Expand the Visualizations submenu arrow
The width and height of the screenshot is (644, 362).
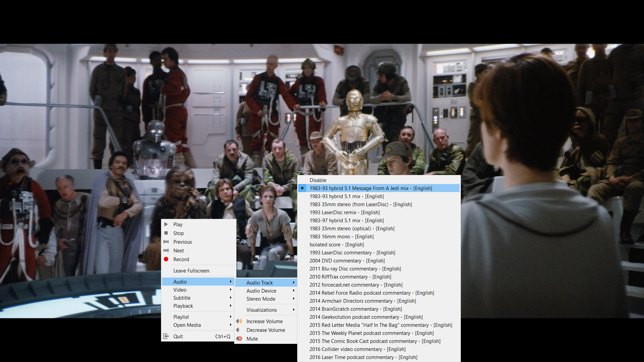293,310
